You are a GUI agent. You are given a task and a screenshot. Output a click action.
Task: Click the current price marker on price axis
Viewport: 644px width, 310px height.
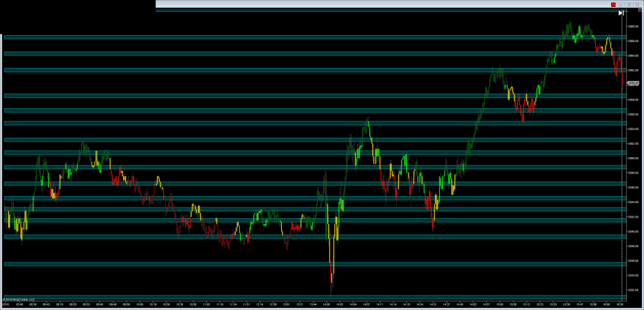(x=633, y=83)
